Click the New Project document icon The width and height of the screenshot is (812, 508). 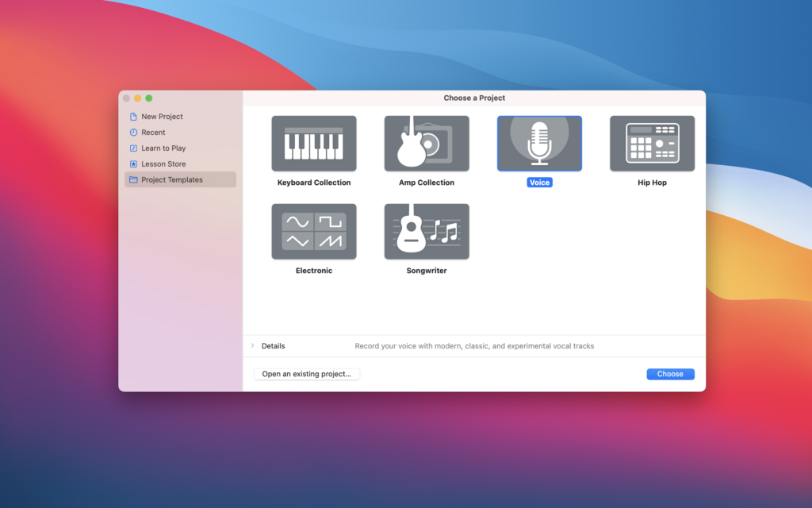pyautogui.click(x=133, y=117)
